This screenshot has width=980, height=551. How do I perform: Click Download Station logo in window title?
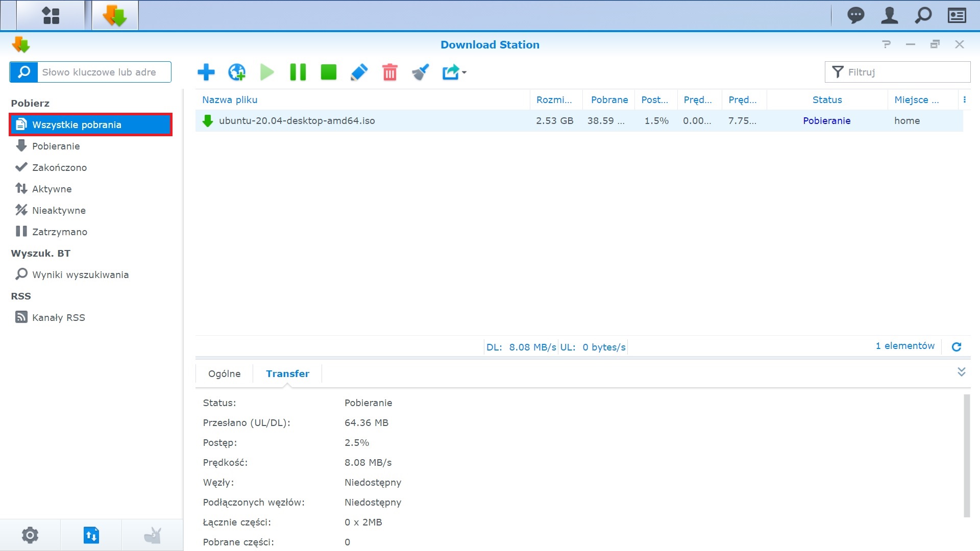coord(21,44)
